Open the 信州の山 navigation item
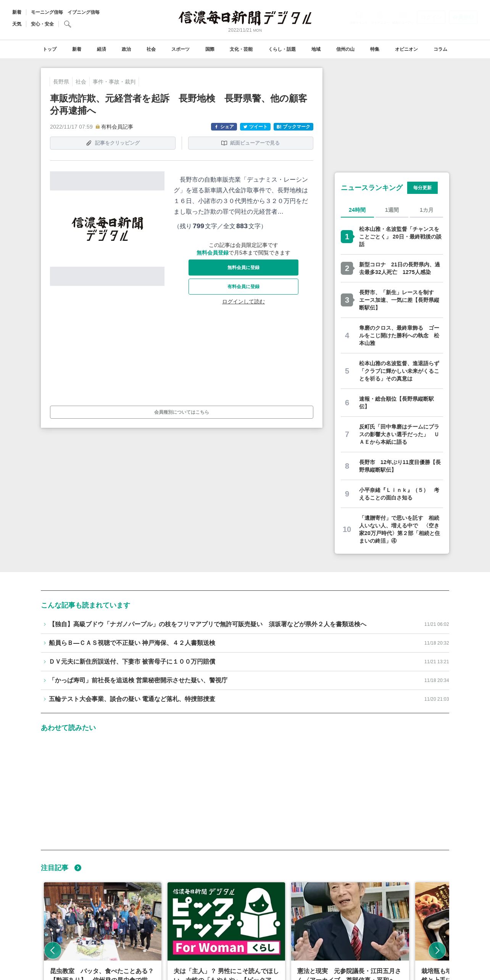 (345, 49)
